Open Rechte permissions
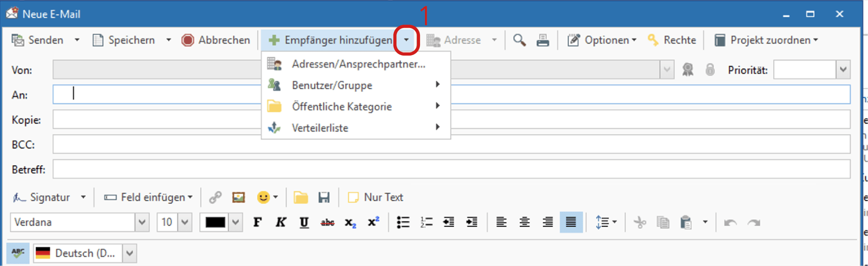 [x=672, y=40]
